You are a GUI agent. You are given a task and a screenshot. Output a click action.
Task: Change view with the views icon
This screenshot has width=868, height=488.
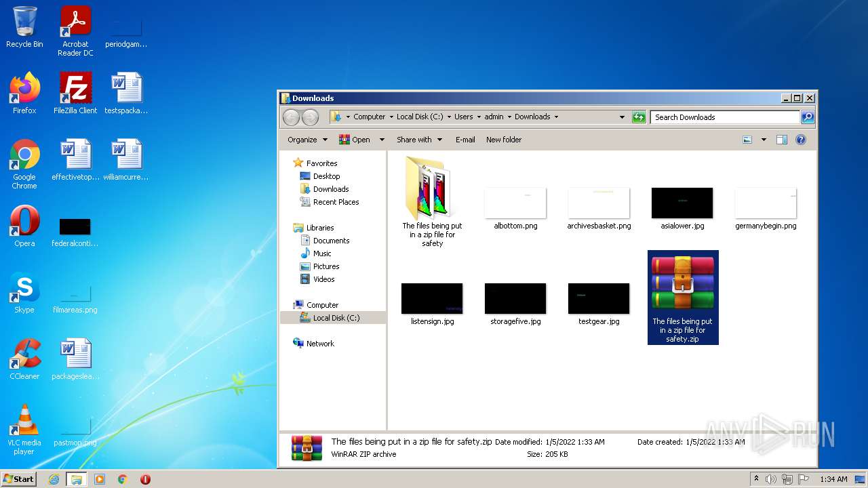tap(747, 140)
